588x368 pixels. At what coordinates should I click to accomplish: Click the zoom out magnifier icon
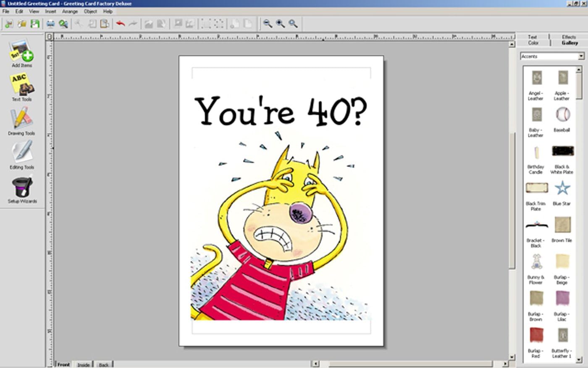point(268,24)
